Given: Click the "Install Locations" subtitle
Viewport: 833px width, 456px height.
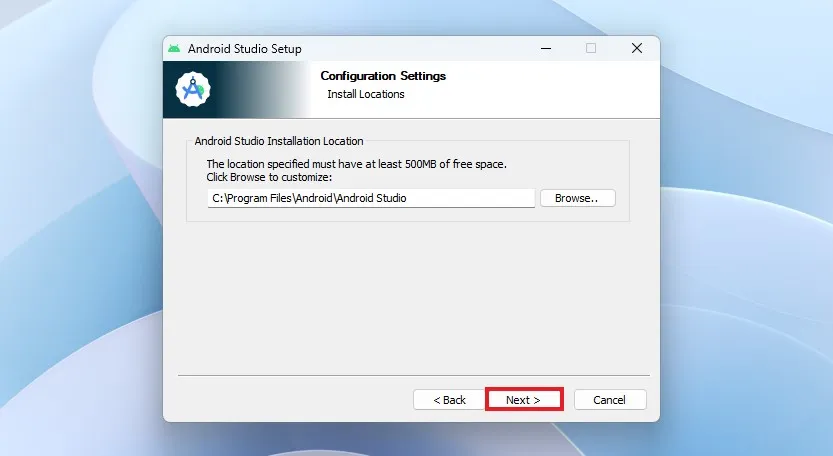Looking at the screenshot, I should point(366,94).
